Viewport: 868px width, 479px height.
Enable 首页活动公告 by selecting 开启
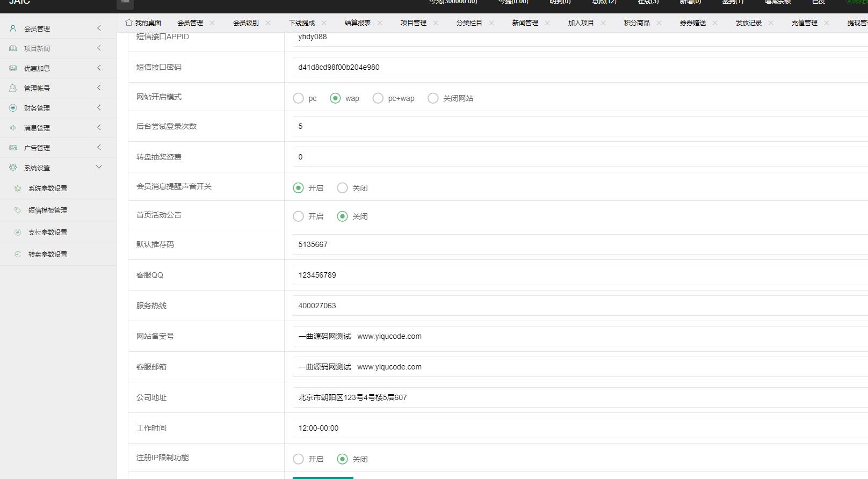pyautogui.click(x=298, y=216)
